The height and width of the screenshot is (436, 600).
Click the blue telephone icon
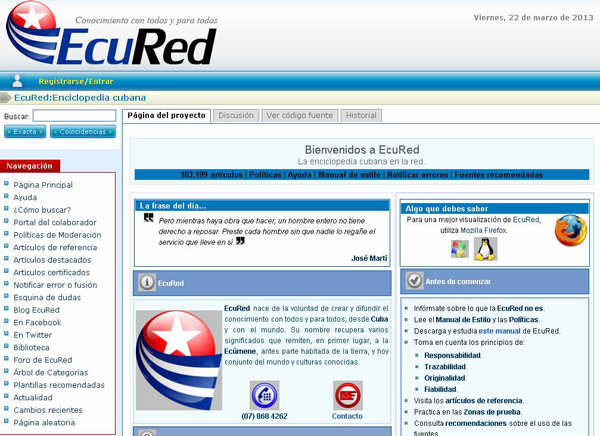tap(264, 395)
